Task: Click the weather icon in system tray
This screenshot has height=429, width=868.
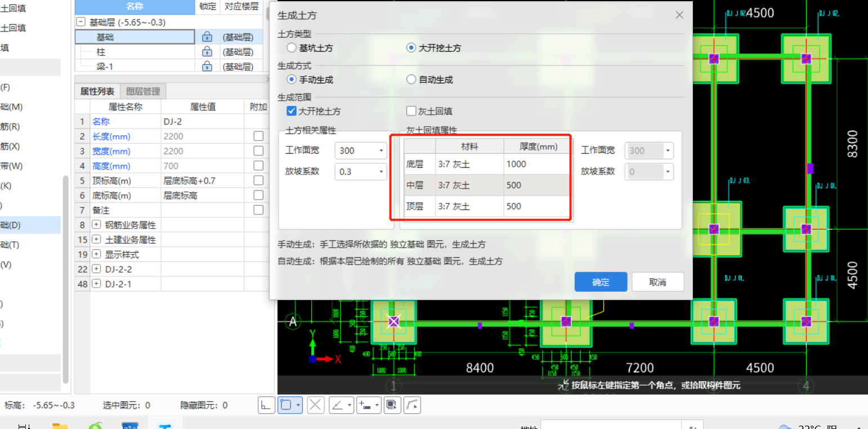Action: click(x=785, y=426)
